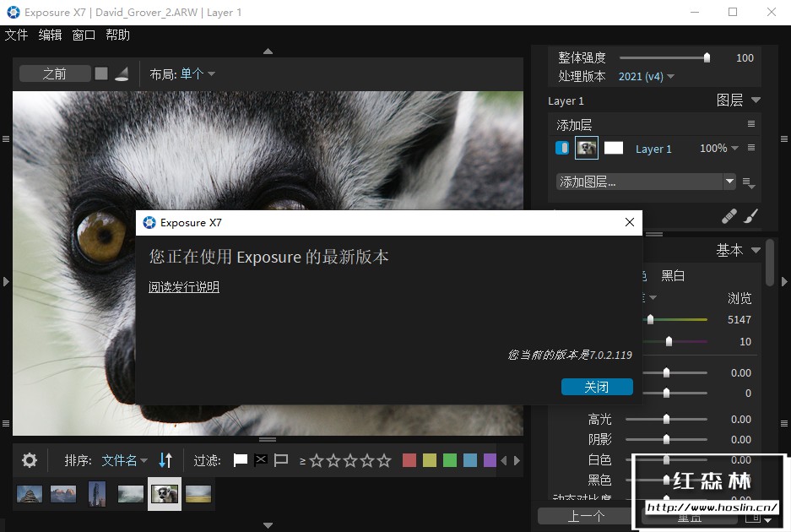Open the 帮助 menu
Viewport: 791px width, 532px height.
(x=117, y=35)
